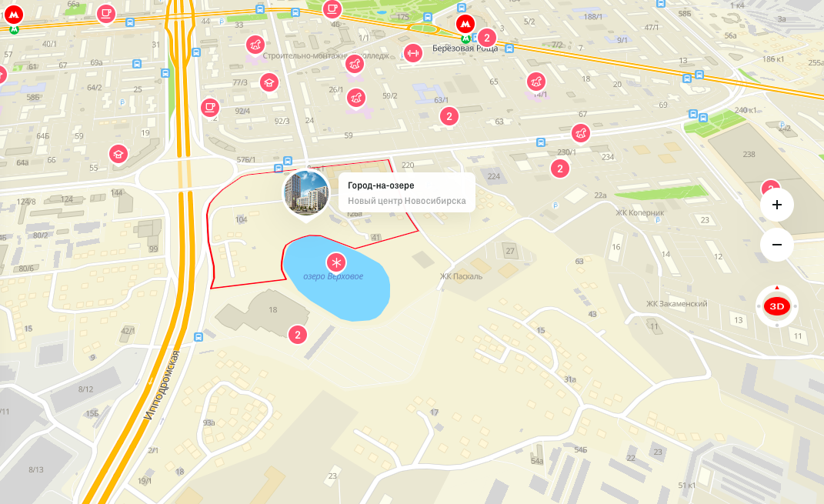
Task: Open the cluster marker 2 beside building 230/1
Action: [x=560, y=169]
